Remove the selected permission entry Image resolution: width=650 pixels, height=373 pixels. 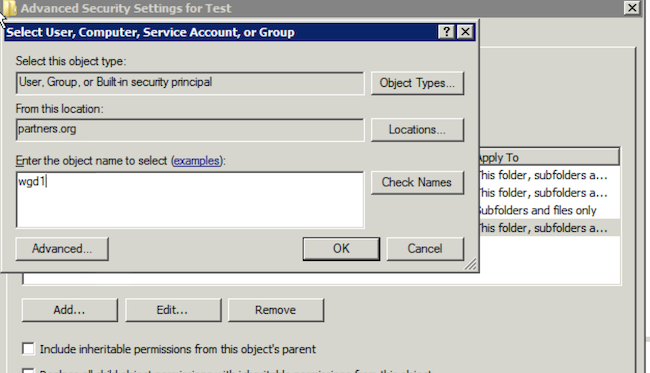(x=276, y=310)
